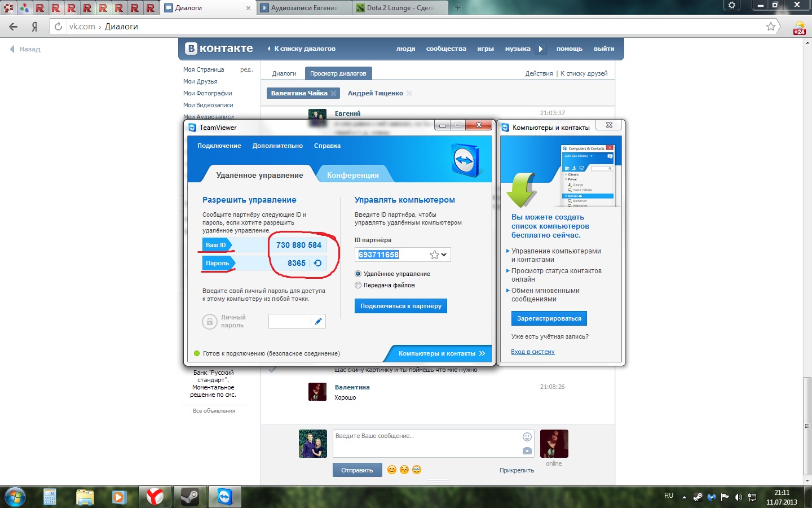Click the TeamViewer logo in the header
The image size is (812, 508).
[x=466, y=160]
